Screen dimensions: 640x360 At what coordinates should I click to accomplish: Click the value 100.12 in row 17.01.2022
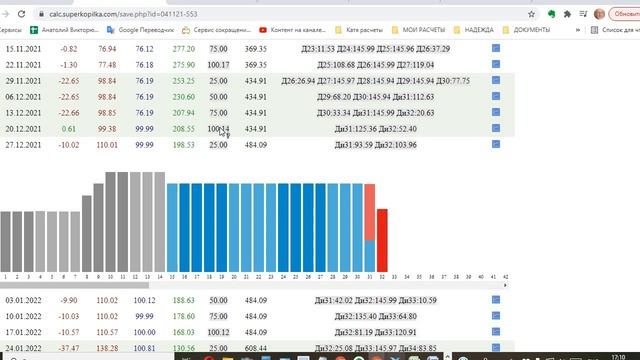pos(218,332)
